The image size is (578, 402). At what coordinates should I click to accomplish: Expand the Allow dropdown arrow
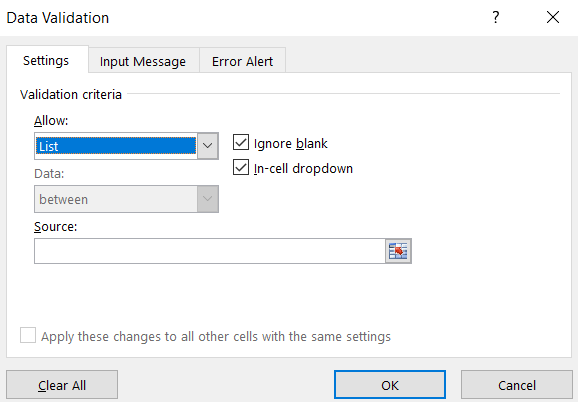pos(208,146)
